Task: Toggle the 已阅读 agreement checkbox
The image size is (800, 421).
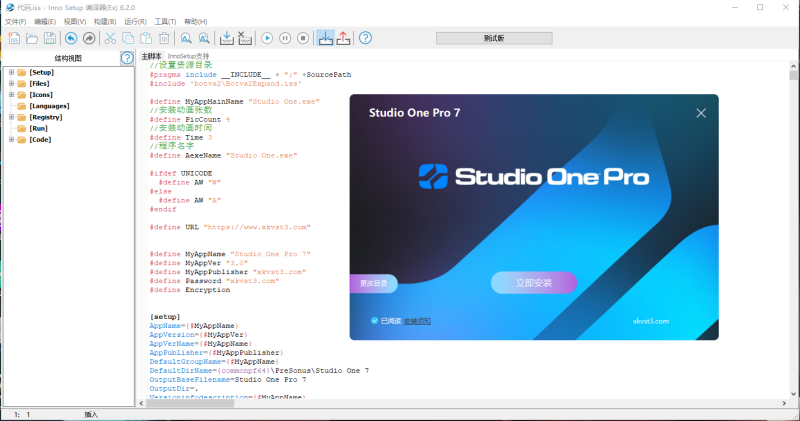Action: pyautogui.click(x=374, y=320)
